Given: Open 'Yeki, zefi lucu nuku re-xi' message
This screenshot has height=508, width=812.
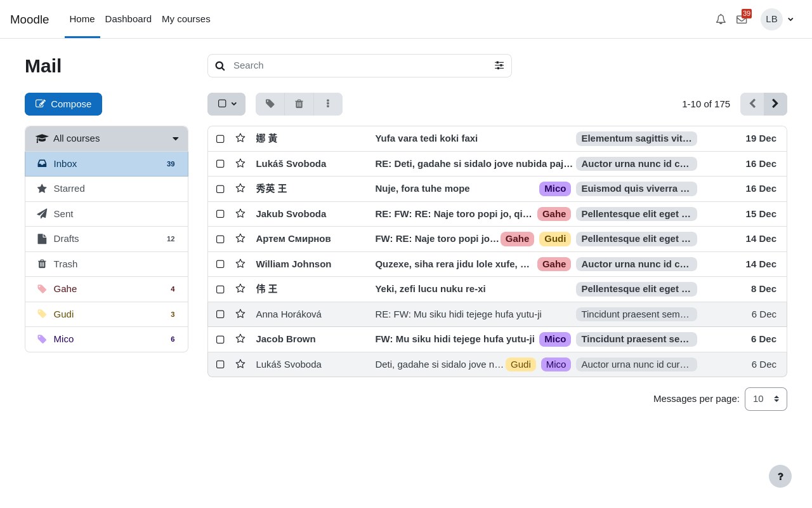Looking at the screenshot, I should point(430,289).
